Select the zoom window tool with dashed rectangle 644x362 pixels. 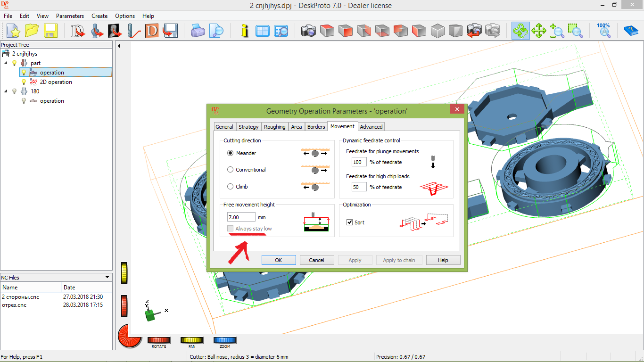click(575, 31)
